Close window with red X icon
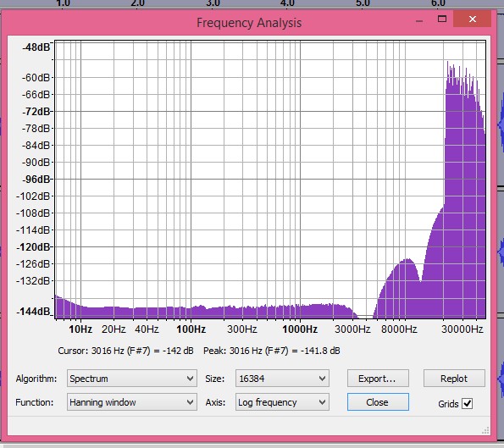 [x=472, y=19]
